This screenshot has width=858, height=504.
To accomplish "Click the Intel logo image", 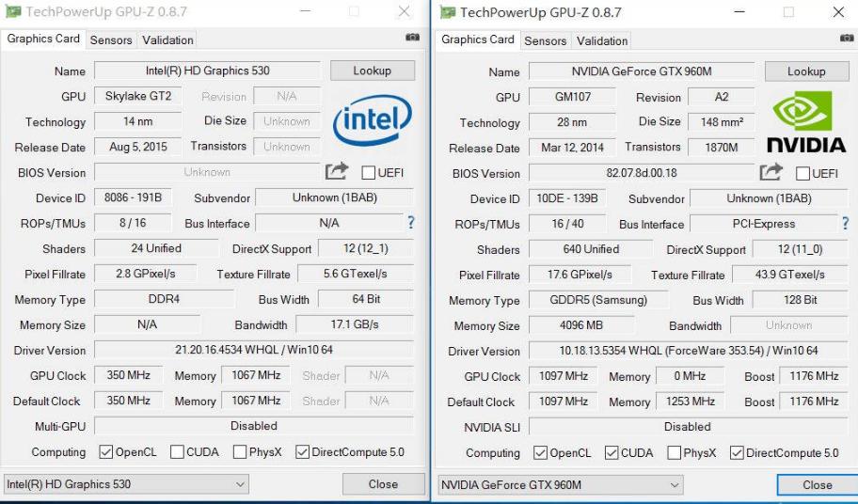I will [x=373, y=120].
